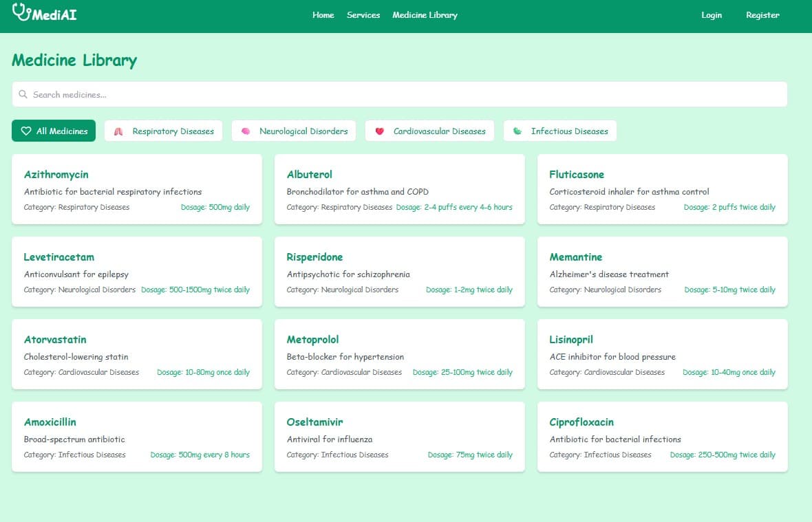The height and width of the screenshot is (522, 812).
Task: Click the lungs icon on Respiratory Diseases filter
Action: (118, 131)
